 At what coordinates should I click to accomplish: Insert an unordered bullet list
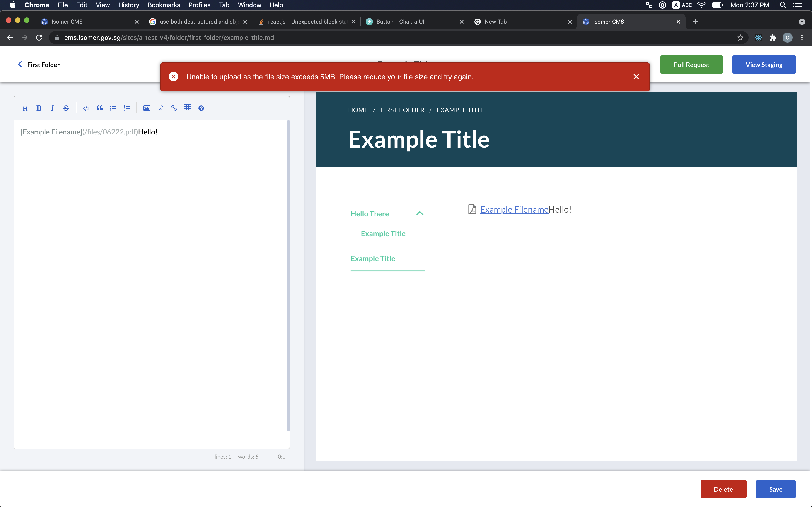coord(113,108)
